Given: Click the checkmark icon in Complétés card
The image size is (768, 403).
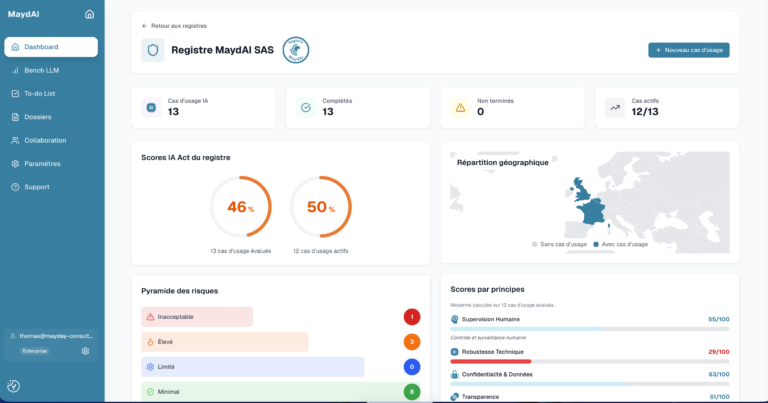Looking at the screenshot, I should click(x=306, y=108).
